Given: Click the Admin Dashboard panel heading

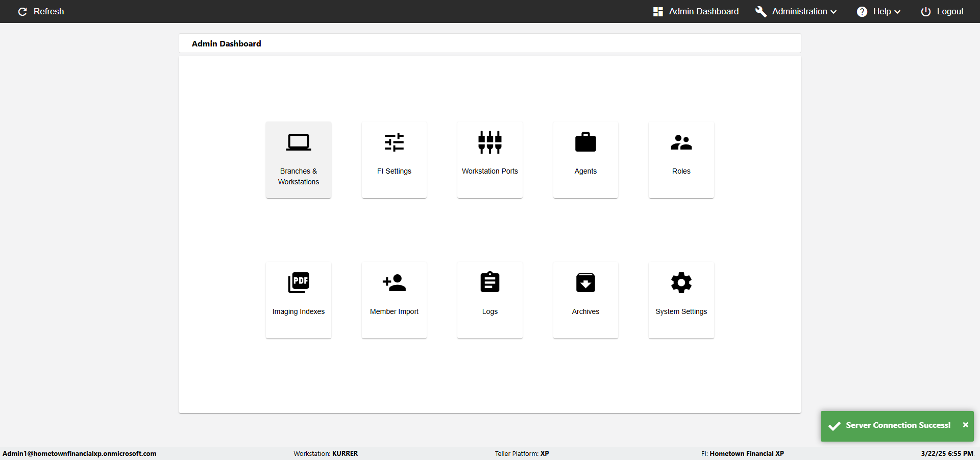Looking at the screenshot, I should point(227,44).
